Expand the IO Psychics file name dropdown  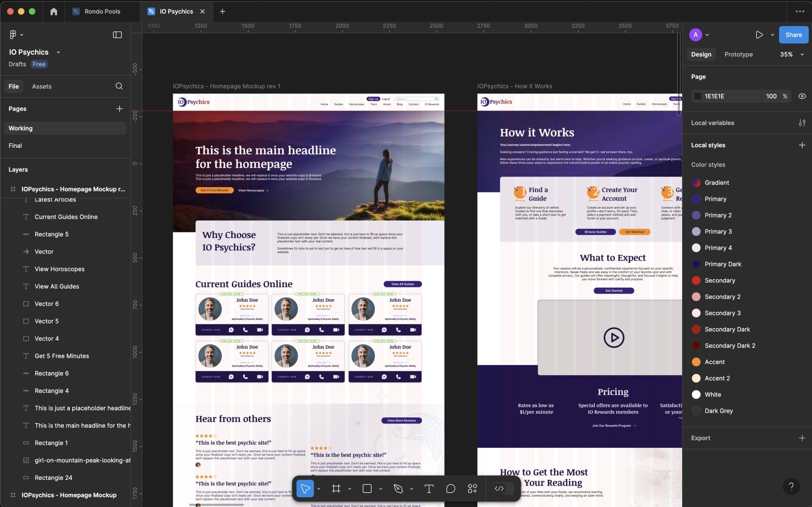[58, 52]
